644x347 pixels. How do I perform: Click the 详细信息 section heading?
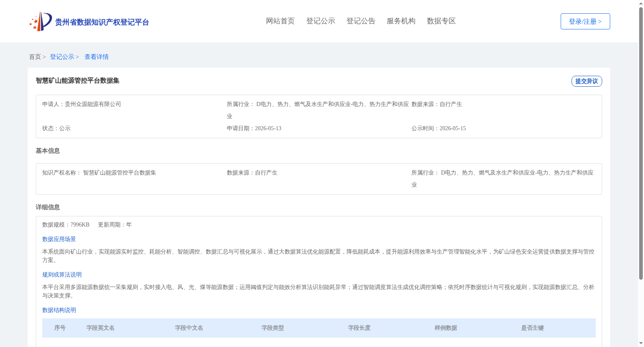coord(47,207)
